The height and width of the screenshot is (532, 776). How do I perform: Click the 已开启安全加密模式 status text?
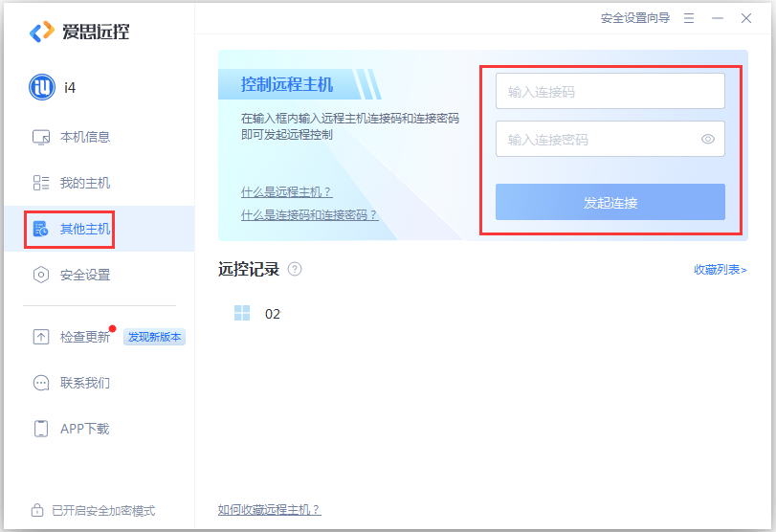coord(103,511)
